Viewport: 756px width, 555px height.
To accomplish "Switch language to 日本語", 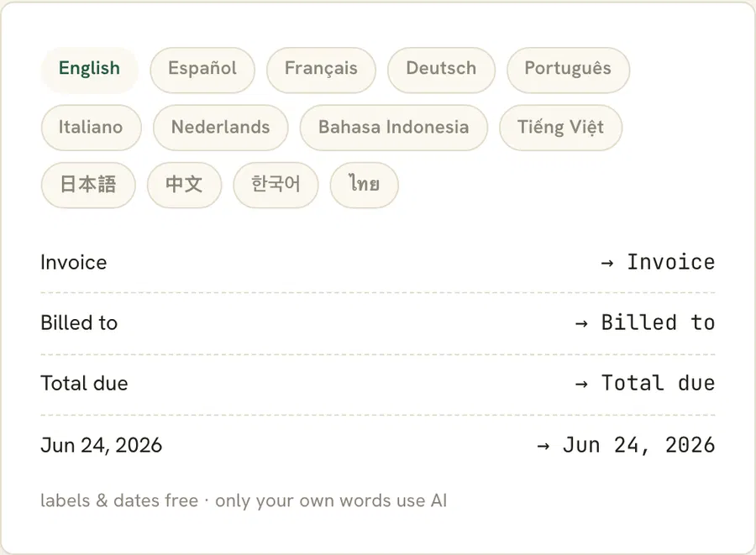I will tap(88, 185).
